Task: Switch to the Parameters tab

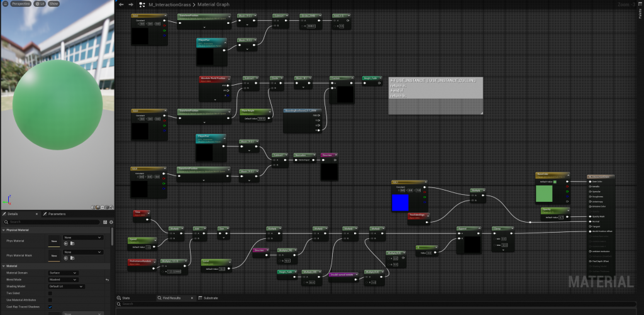Action: [x=55, y=214]
